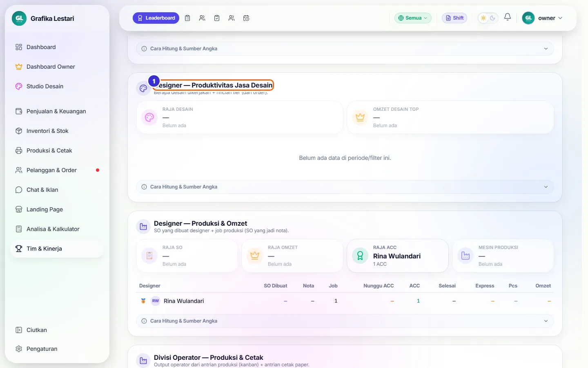Switch to dark mode with the moon icon
Viewport: 588px width, 368px height.
point(492,18)
